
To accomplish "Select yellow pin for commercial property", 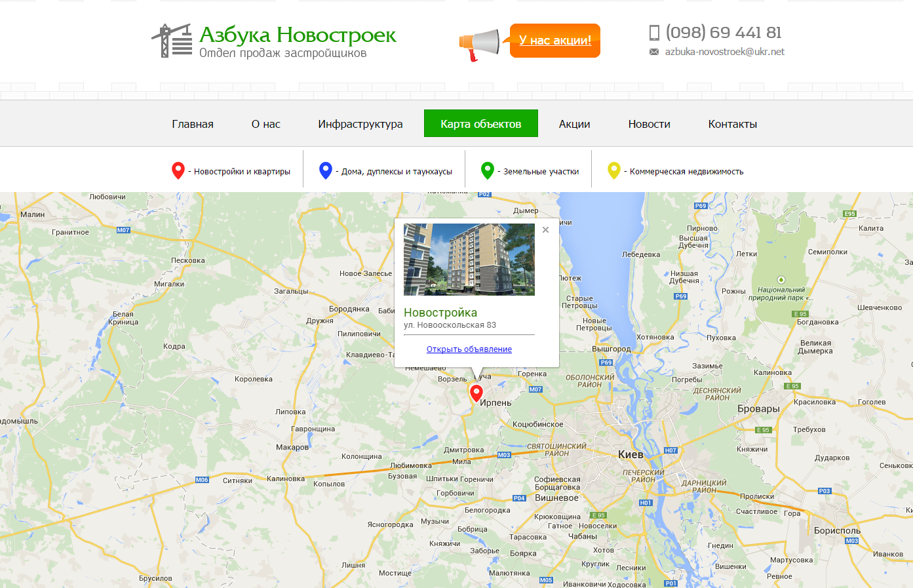I will (614, 170).
